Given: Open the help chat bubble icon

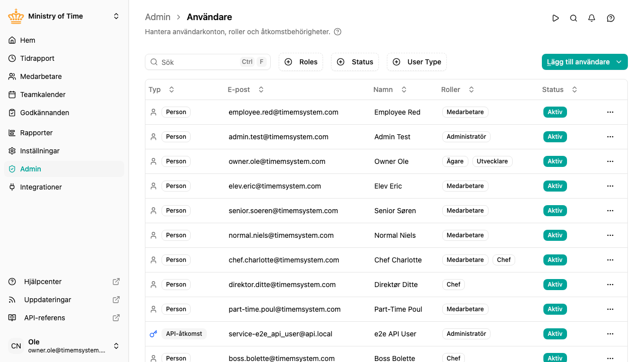Looking at the screenshot, I should (x=611, y=18).
